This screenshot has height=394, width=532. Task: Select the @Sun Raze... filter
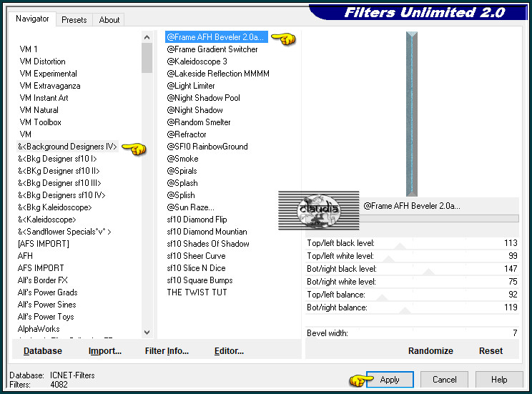(190, 207)
